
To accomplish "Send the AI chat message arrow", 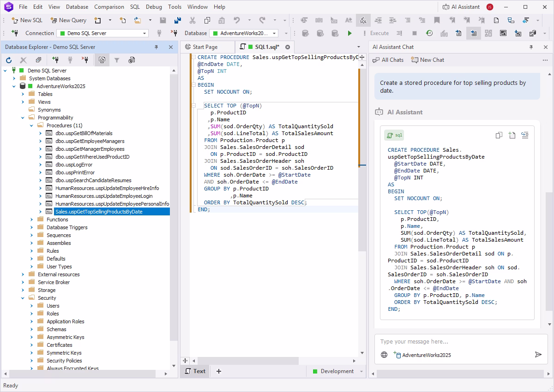I will point(538,354).
